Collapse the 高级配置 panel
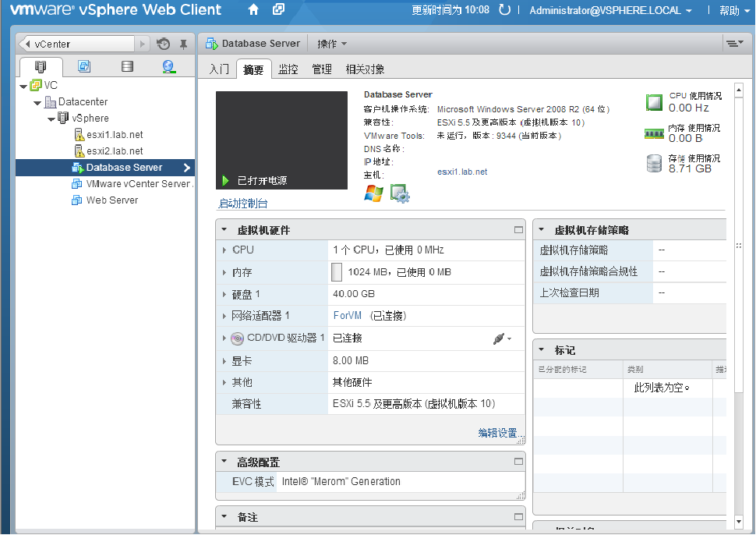This screenshot has height=535, width=756. click(x=224, y=462)
